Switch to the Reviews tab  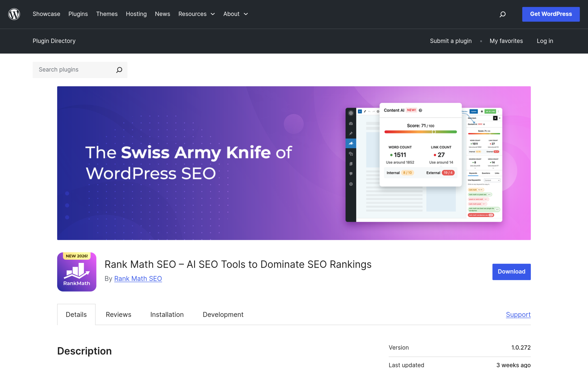119,314
